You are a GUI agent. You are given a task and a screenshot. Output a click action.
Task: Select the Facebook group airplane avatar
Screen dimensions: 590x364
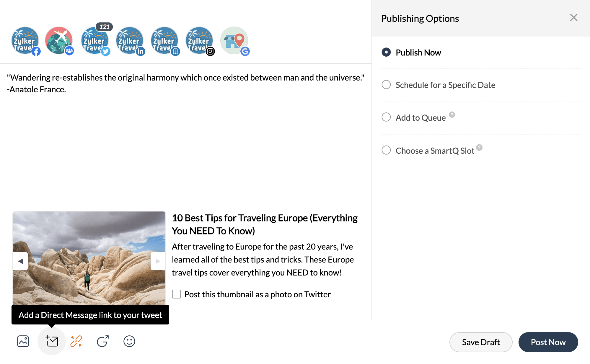(x=59, y=40)
